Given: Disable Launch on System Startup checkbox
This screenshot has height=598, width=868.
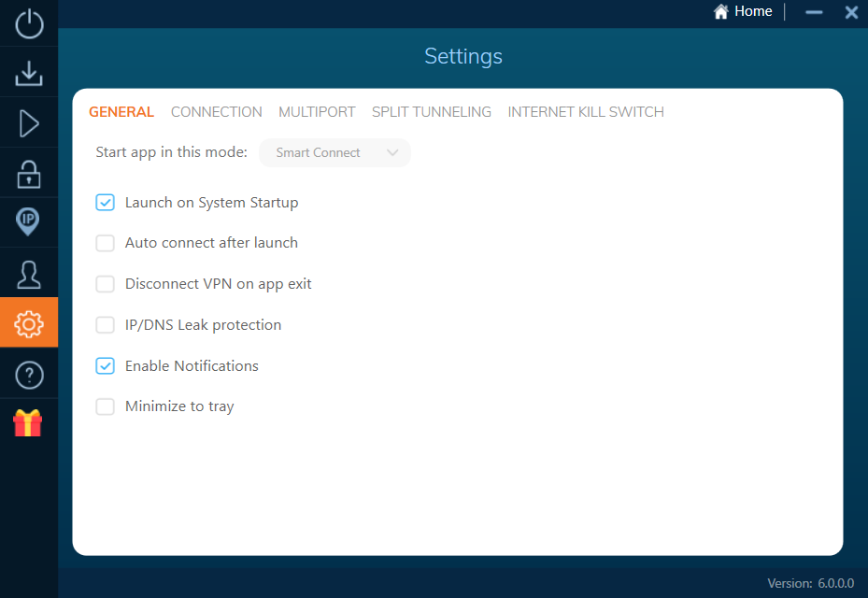Looking at the screenshot, I should coord(106,203).
